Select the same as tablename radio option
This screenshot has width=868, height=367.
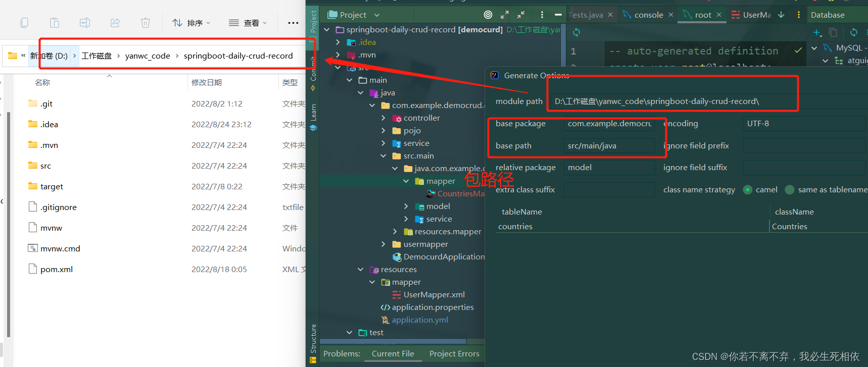(790, 190)
